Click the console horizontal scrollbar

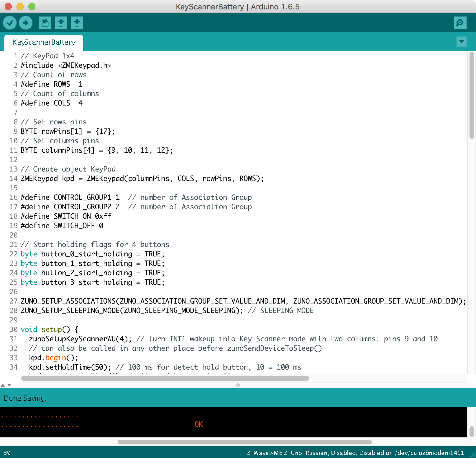pos(245,442)
